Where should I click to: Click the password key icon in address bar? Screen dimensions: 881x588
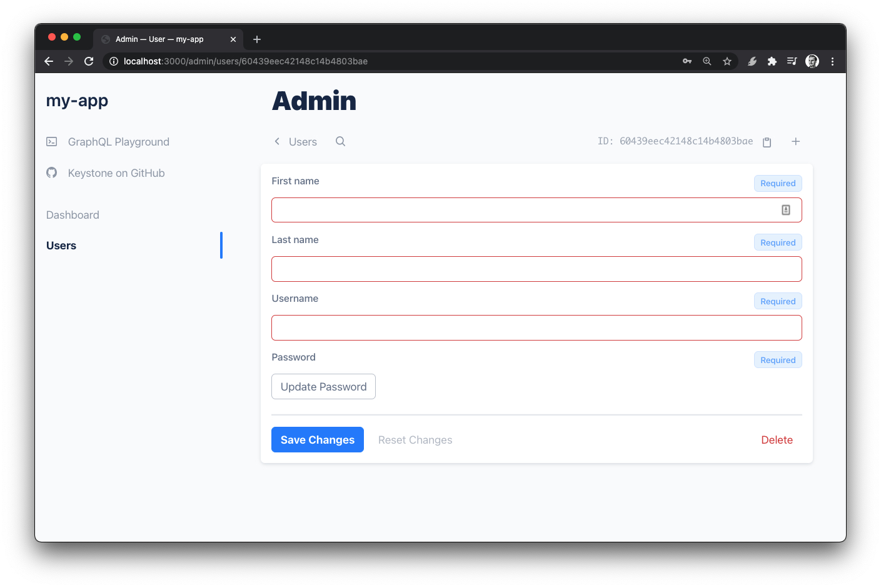[x=687, y=61]
